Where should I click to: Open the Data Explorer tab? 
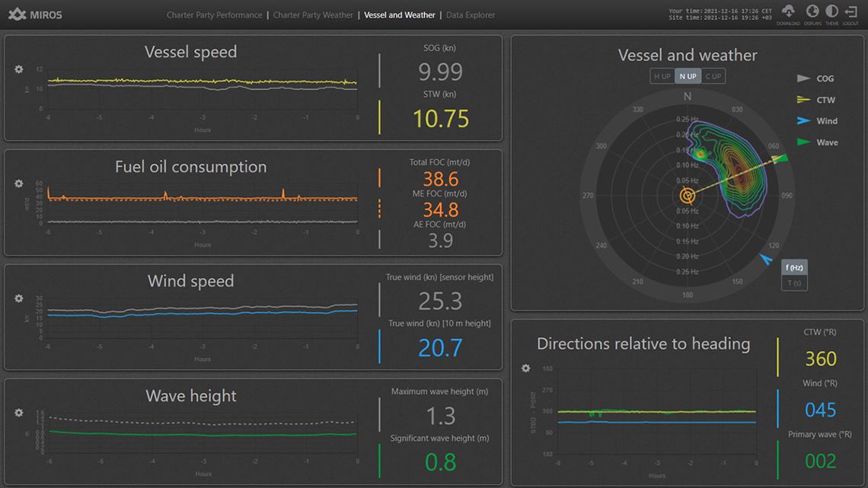[x=471, y=15]
